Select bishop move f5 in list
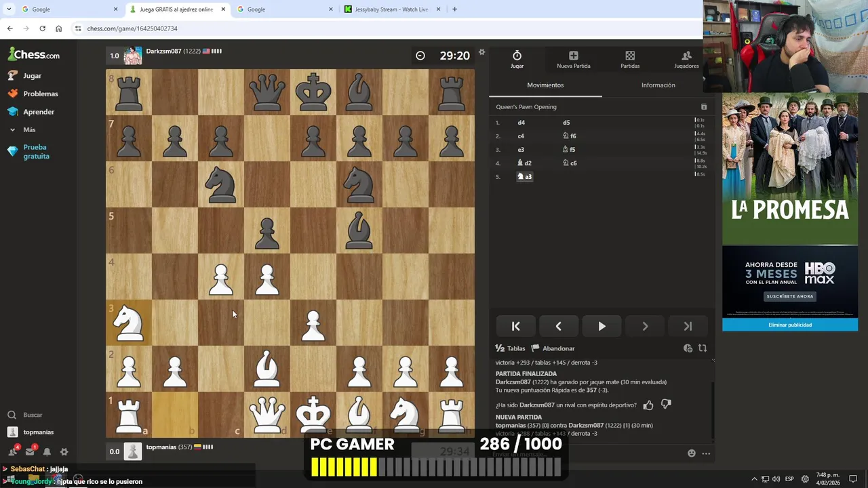Viewport: 868px width, 488px height. (x=569, y=150)
